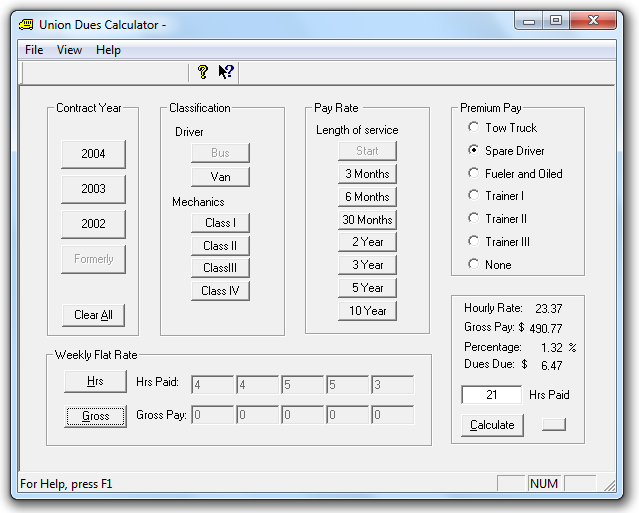This screenshot has width=639, height=513.
Task: Click the 2004 contract year button
Action: click(93, 154)
